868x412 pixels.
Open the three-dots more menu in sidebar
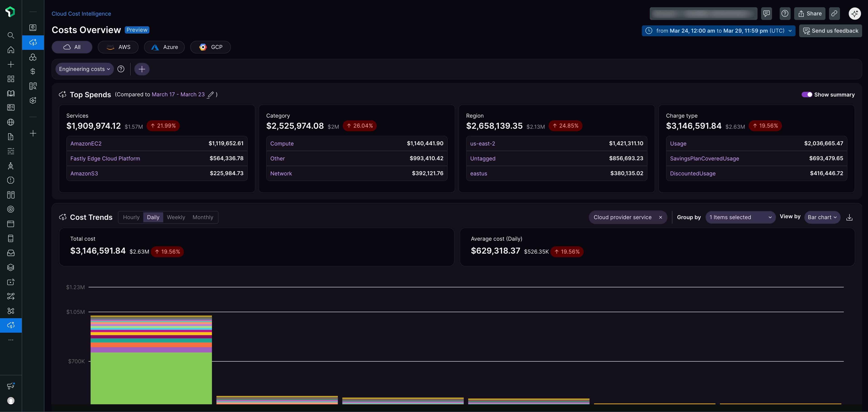tap(11, 340)
